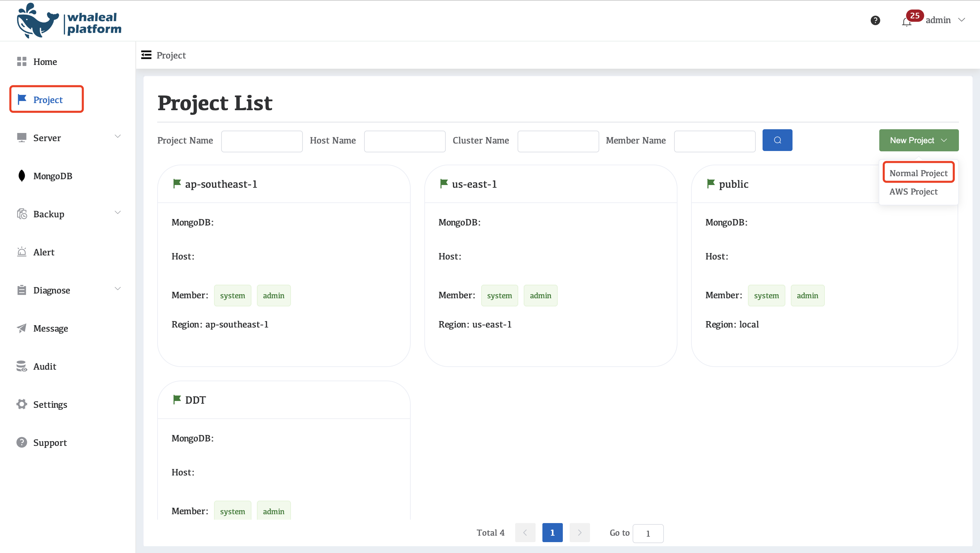980x553 pixels.
Task: Click the blue search magnifier button
Action: click(777, 140)
